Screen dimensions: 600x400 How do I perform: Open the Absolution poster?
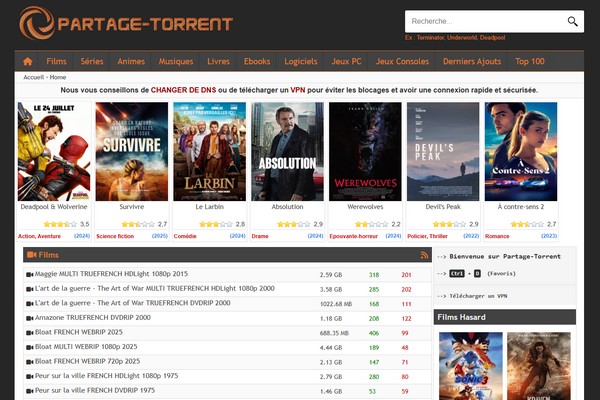pos(287,152)
